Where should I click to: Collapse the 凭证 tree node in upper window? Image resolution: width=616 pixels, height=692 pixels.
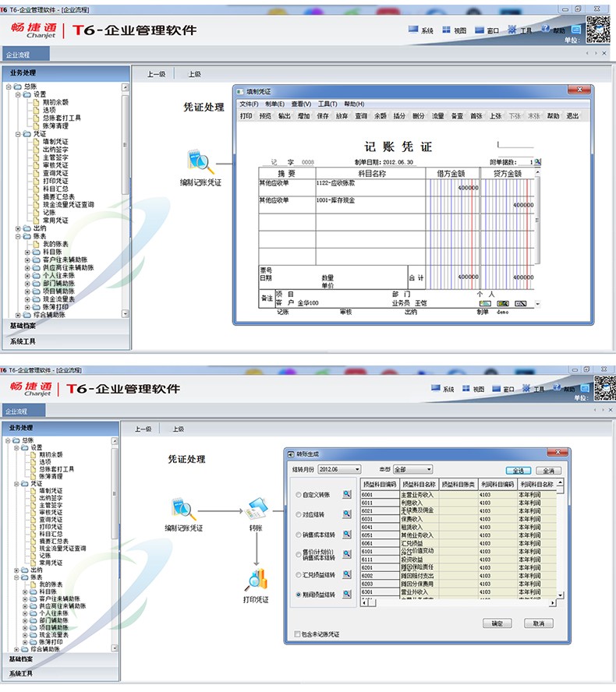[x=18, y=134]
